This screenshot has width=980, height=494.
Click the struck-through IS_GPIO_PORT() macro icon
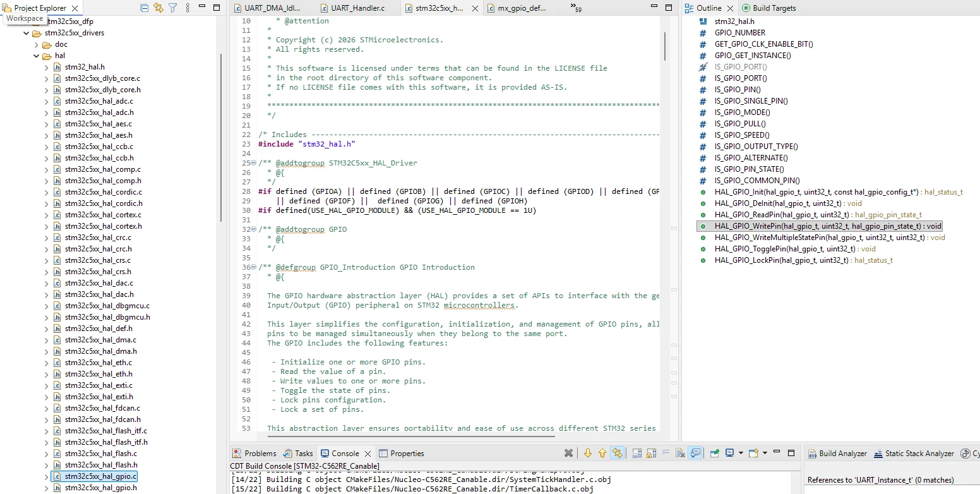[x=703, y=67]
